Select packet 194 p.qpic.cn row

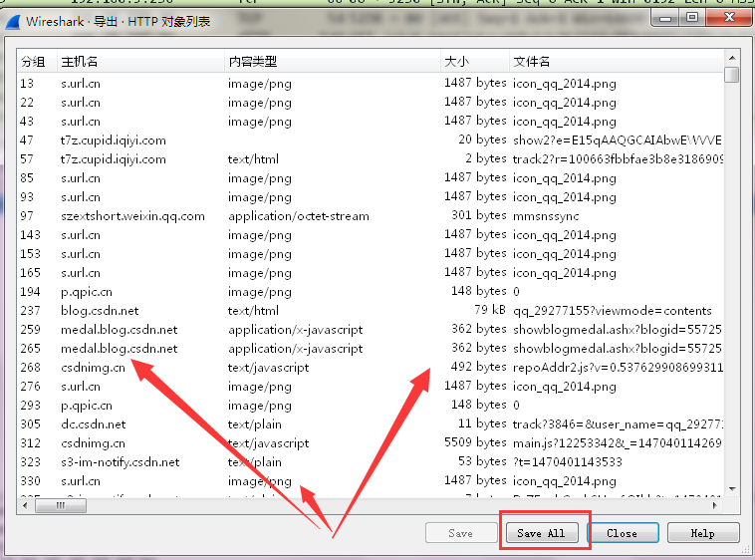pos(370,292)
